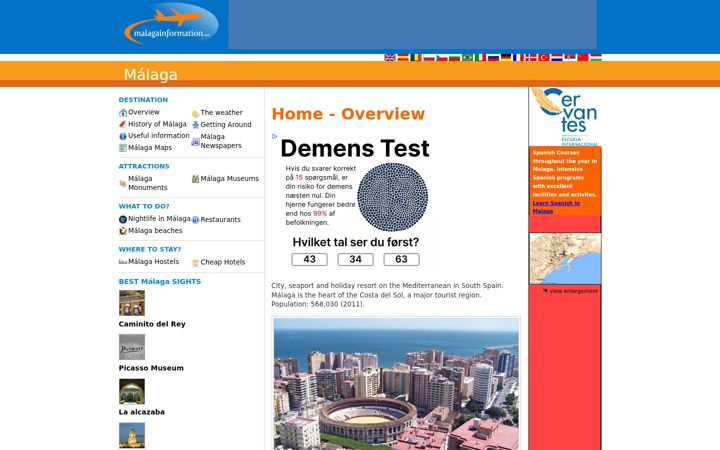
Task: Select the Italian flag language
Action: pyautogui.click(x=480, y=57)
